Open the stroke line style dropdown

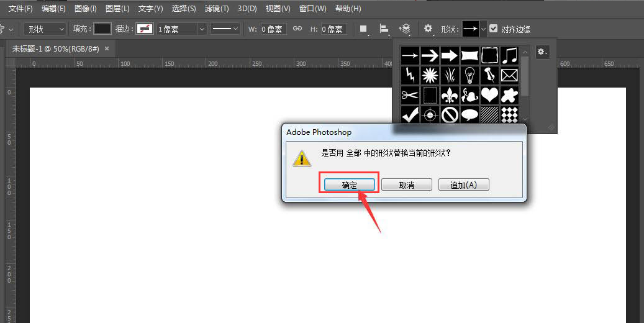(x=225, y=29)
